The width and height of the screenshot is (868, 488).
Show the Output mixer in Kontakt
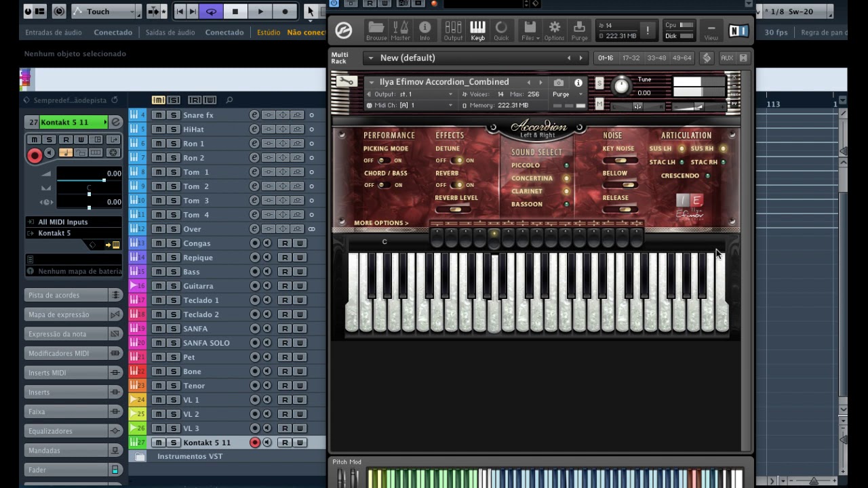(x=453, y=30)
